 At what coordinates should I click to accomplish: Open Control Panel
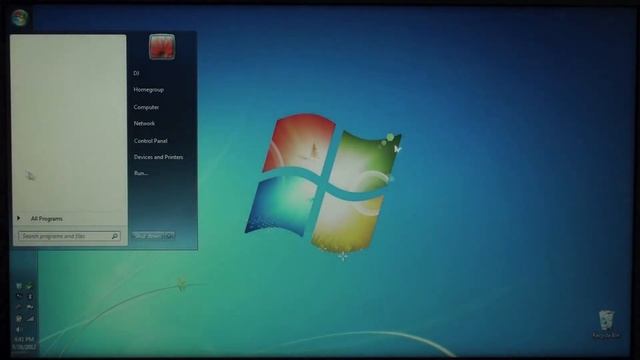151,140
